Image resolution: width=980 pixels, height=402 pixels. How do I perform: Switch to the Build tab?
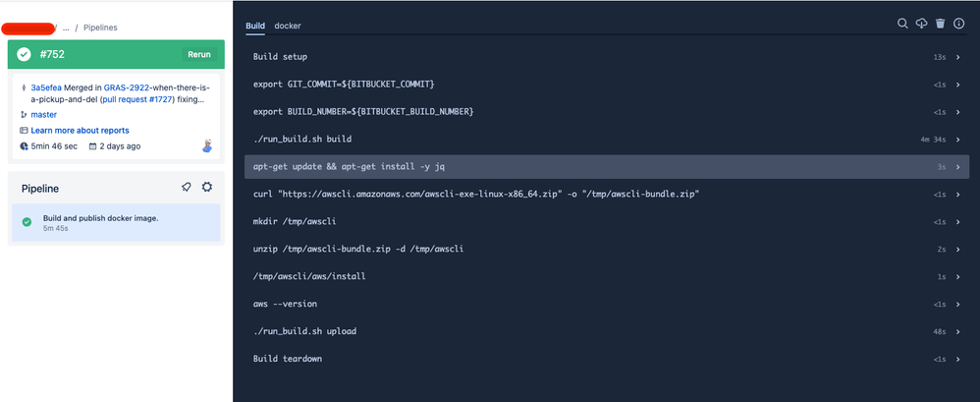tap(255, 26)
